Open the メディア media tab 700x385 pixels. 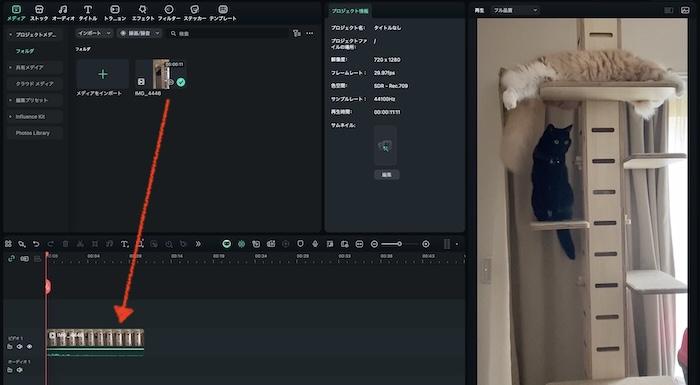click(x=16, y=13)
